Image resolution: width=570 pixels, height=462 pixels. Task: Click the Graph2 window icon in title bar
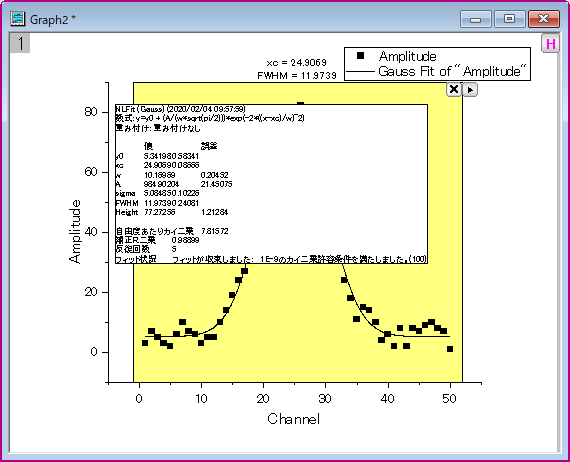[17, 19]
